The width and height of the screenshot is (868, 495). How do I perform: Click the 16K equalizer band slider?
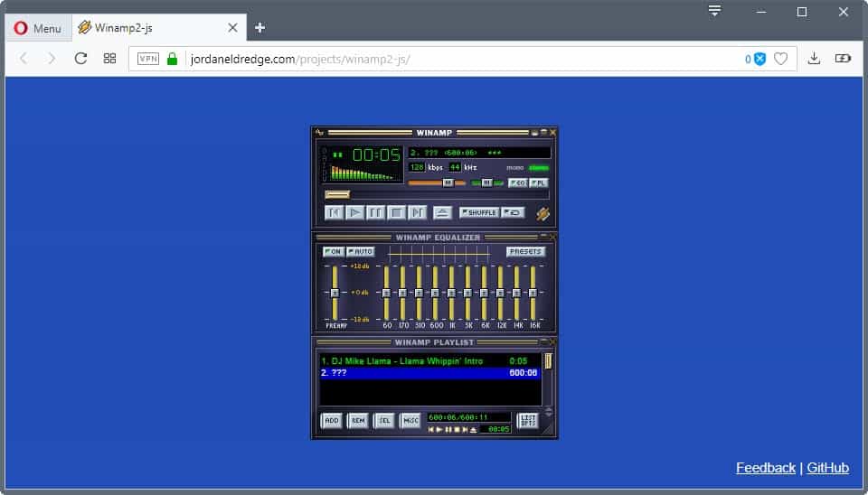point(533,293)
